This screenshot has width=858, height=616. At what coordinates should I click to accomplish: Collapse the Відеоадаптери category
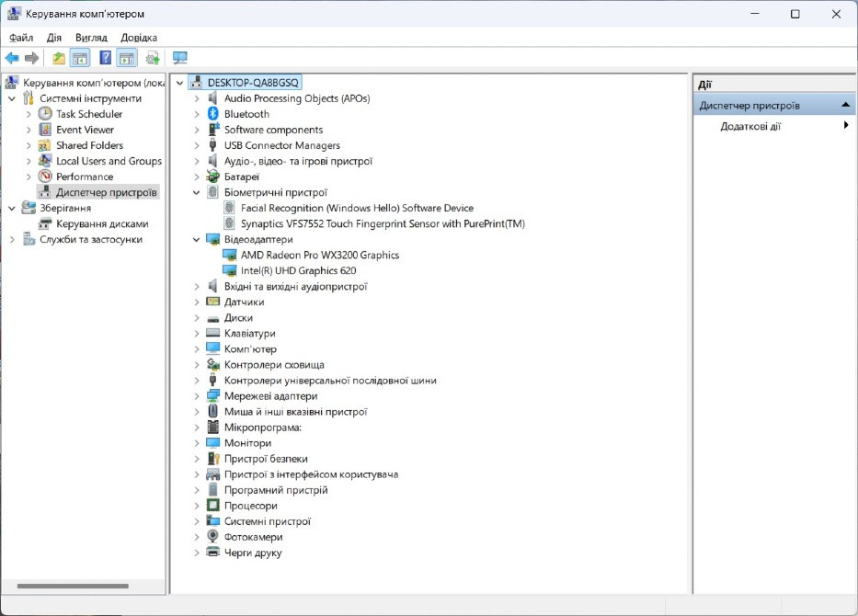pos(197,239)
